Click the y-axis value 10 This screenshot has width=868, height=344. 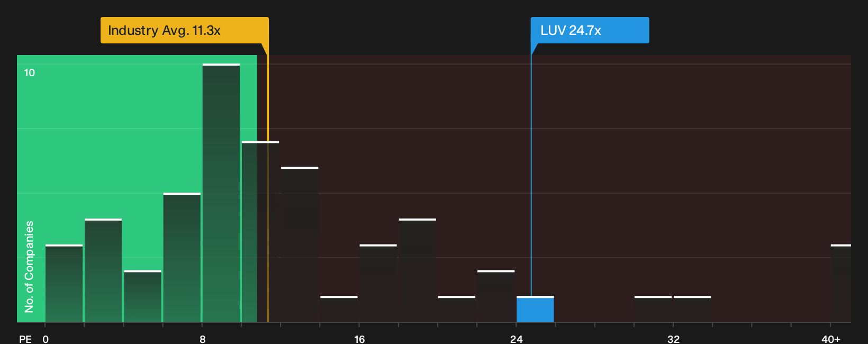[x=30, y=73]
